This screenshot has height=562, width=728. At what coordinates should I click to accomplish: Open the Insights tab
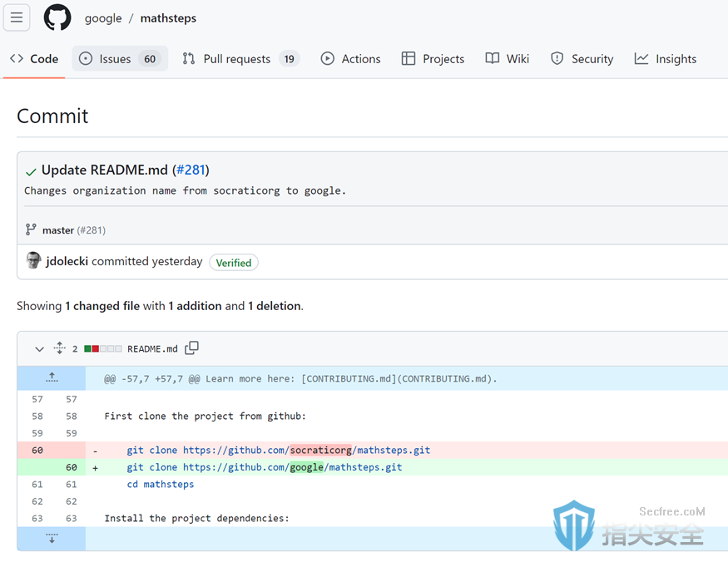pyautogui.click(x=666, y=59)
